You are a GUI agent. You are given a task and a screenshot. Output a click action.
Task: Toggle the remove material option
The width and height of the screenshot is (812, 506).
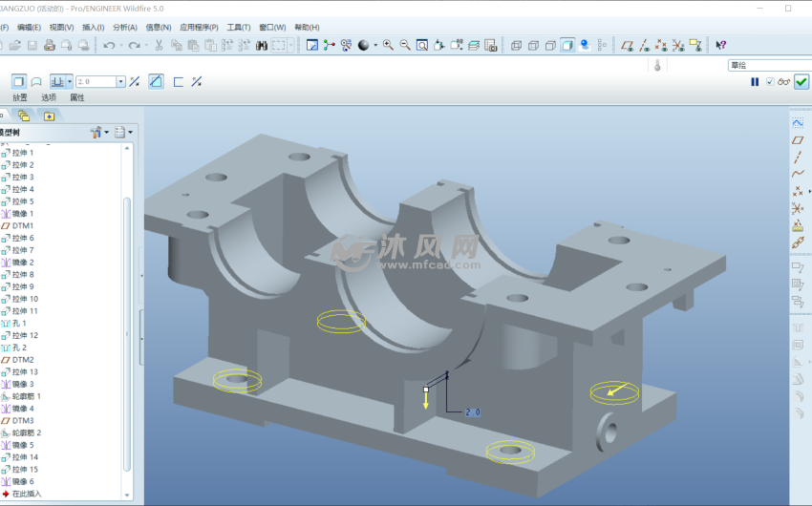click(x=156, y=82)
